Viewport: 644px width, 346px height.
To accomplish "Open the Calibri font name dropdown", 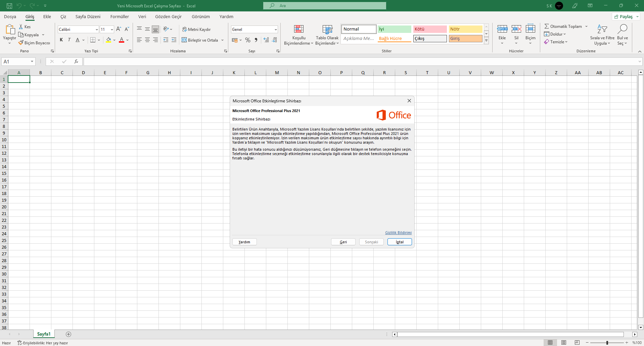I will [97, 30].
